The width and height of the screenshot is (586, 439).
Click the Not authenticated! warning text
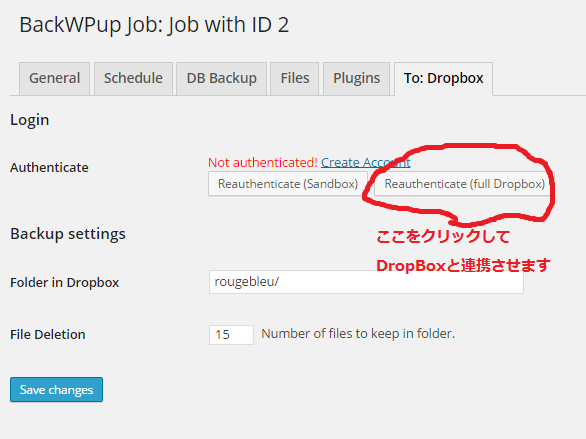click(x=263, y=162)
